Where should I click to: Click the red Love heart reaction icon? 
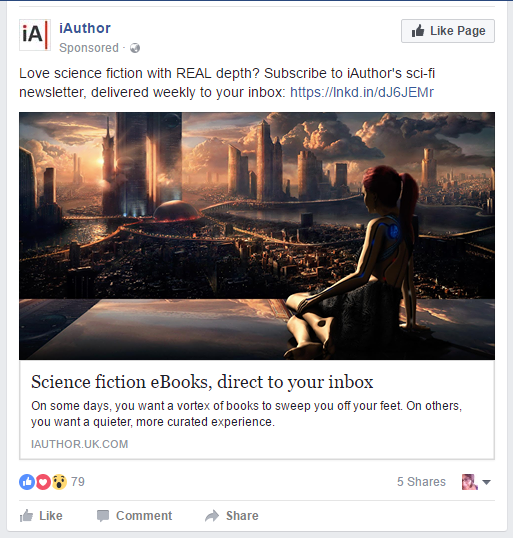tap(43, 482)
